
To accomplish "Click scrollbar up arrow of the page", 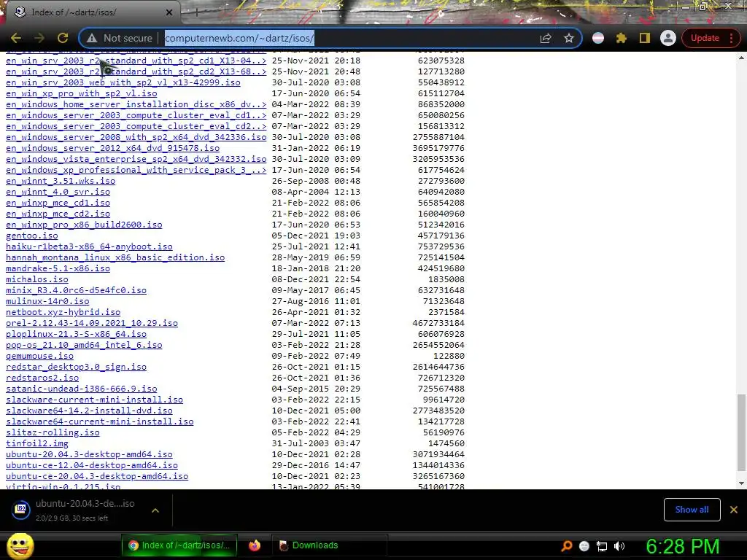I will 741,58.
